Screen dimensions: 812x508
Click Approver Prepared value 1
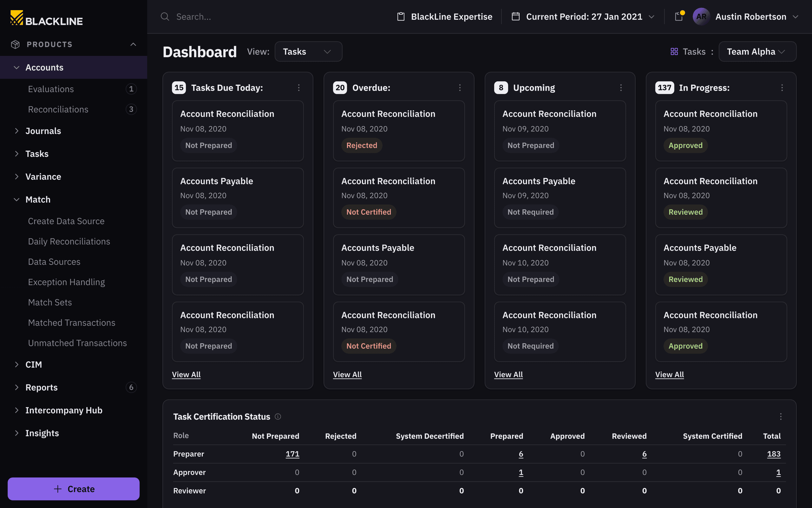pos(521,472)
